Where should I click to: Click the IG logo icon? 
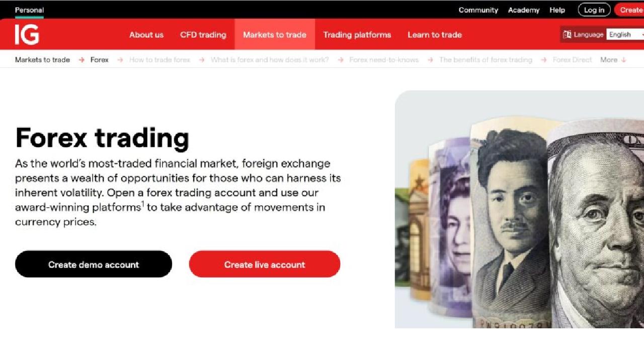27,35
